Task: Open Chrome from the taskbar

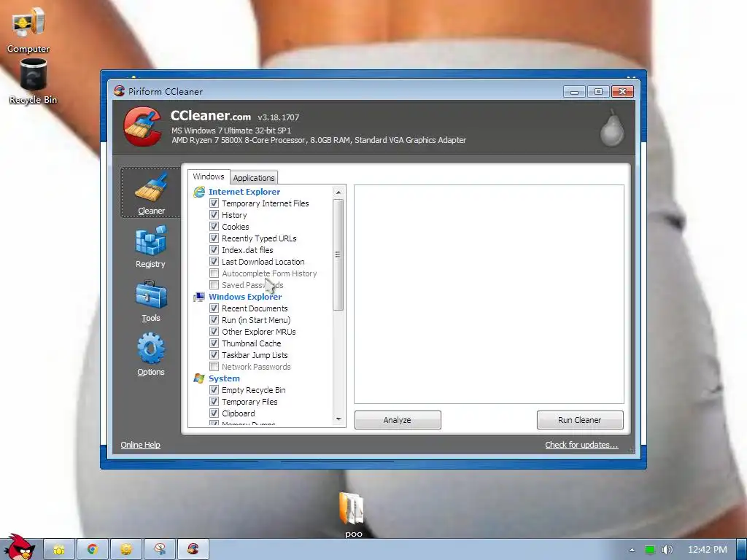Action: click(93, 550)
